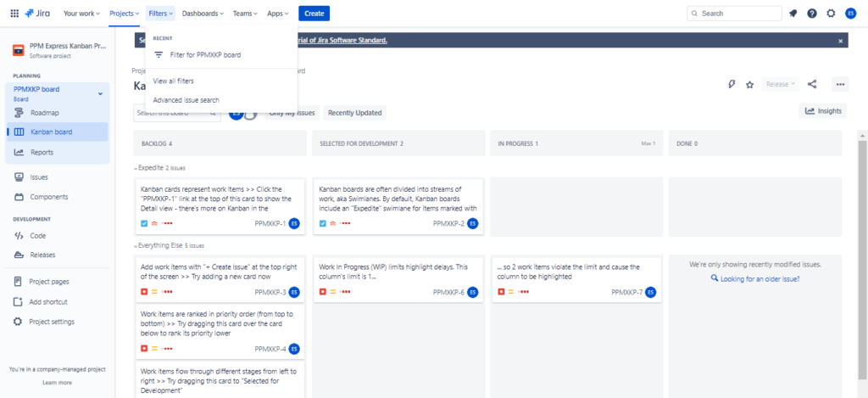This screenshot has height=398, width=868.
Task: Close the trial banner with X
Action: (x=840, y=41)
